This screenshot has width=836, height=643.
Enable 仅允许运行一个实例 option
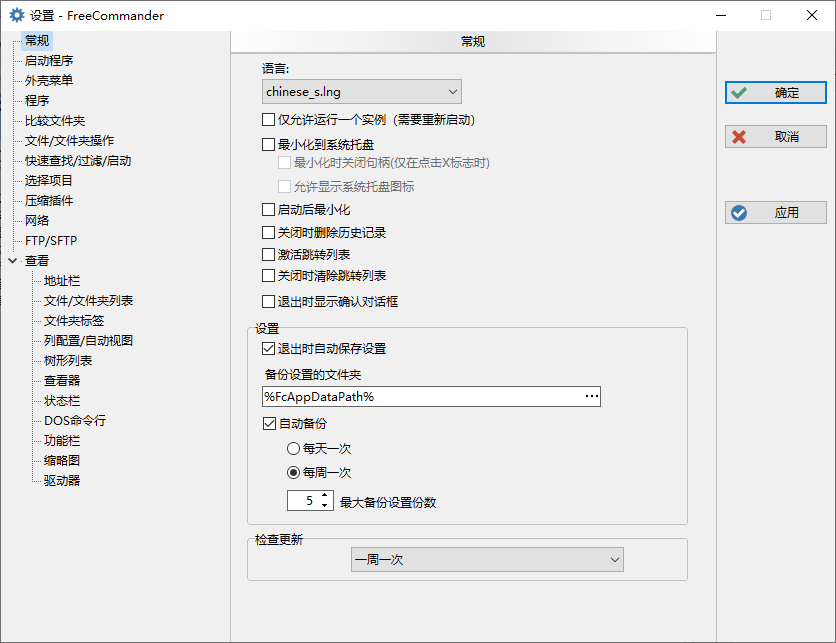coord(268,119)
